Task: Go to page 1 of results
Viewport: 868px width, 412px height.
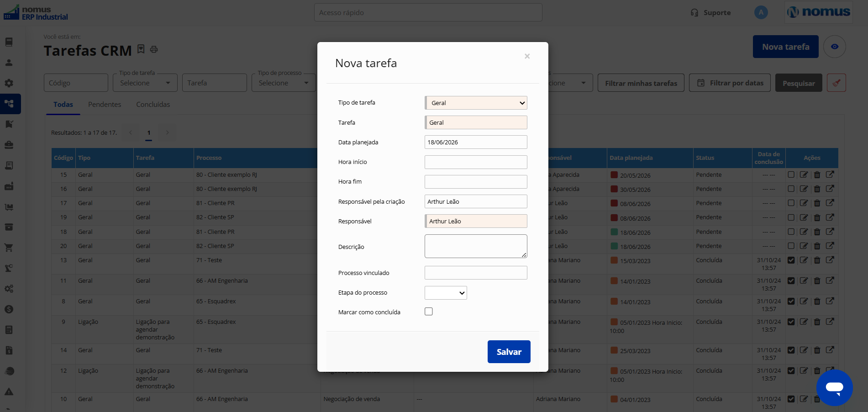Action: click(149, 132)
